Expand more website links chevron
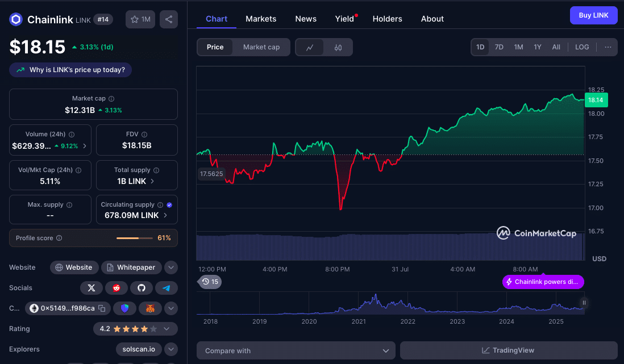Image resolution: width=624 pixels, height=364 pixels. [170, 267]
